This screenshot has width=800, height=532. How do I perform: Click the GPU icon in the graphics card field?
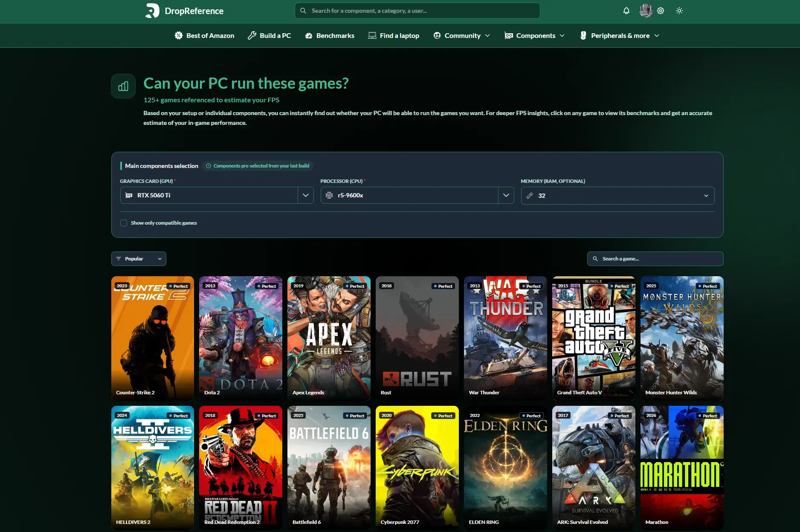click(129, 195)
